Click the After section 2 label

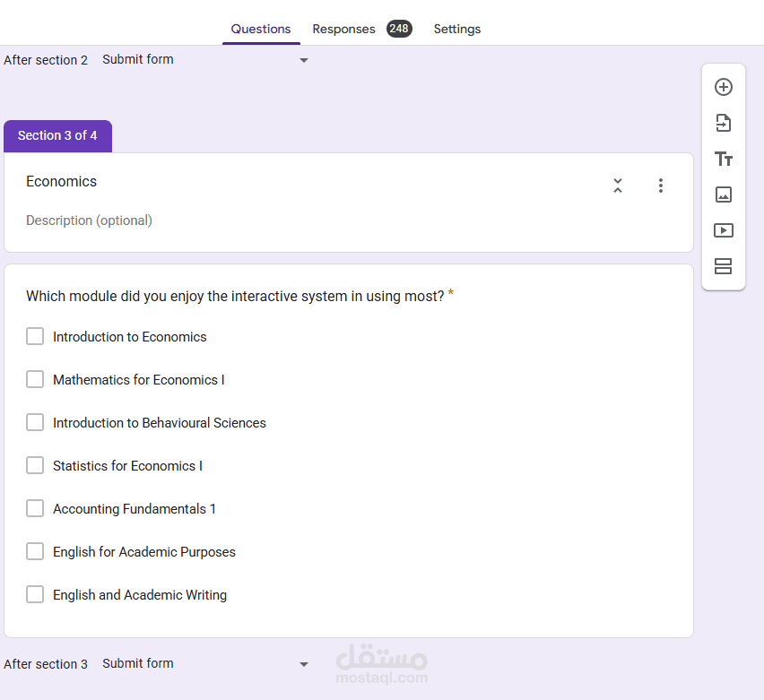point(46,60)
